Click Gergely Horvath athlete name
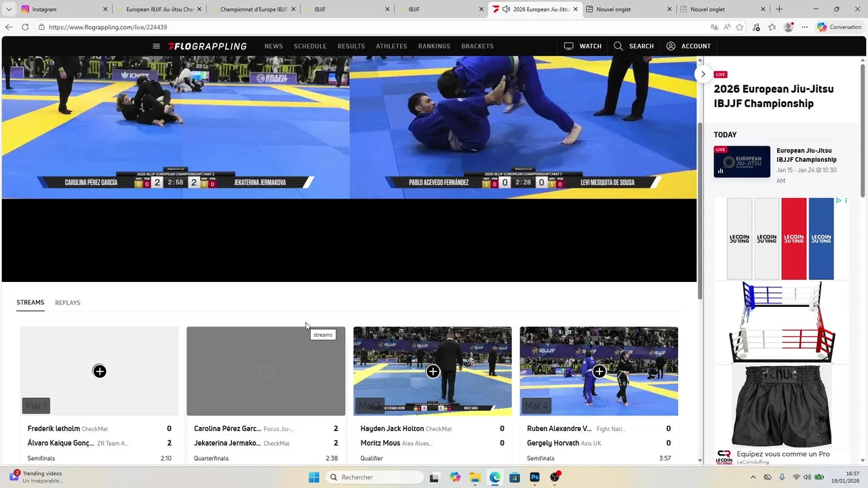The width and height of the screenshot is (868, 488). click(553, 443)
